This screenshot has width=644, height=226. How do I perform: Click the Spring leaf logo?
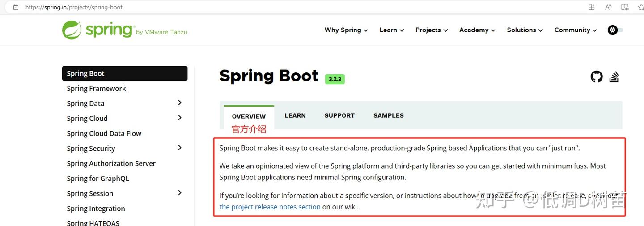(72, 30)
